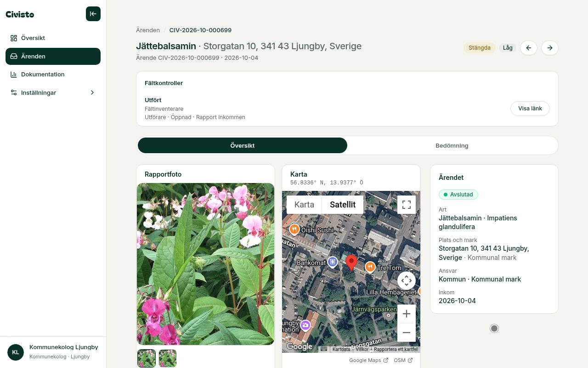This screenshot has width=588, height=368.
Task: Switch to the Bedömning tab
Action: [x=452, y=145]
